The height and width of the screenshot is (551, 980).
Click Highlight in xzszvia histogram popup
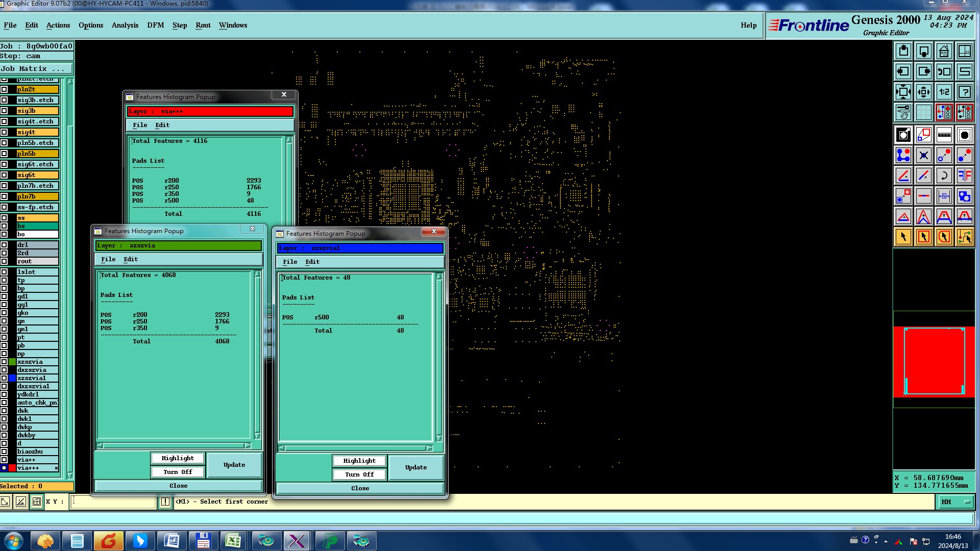click(x=178, y=458)
